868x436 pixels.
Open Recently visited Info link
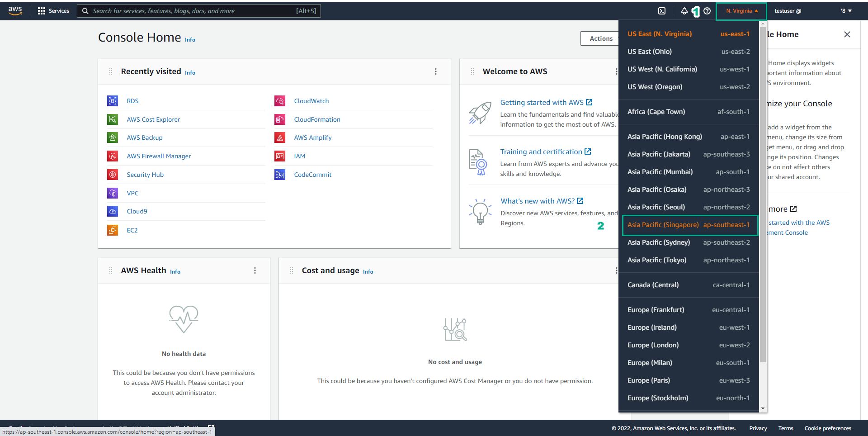coord(190,73)
